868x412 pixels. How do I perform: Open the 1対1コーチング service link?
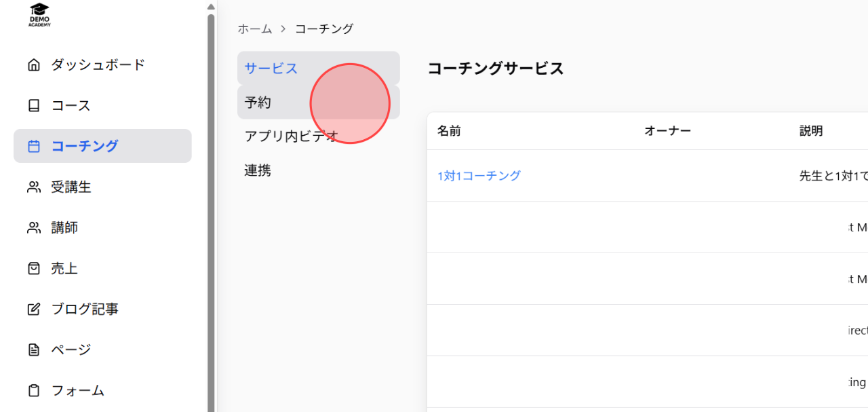pyautogui.click(x=479, y=176)
